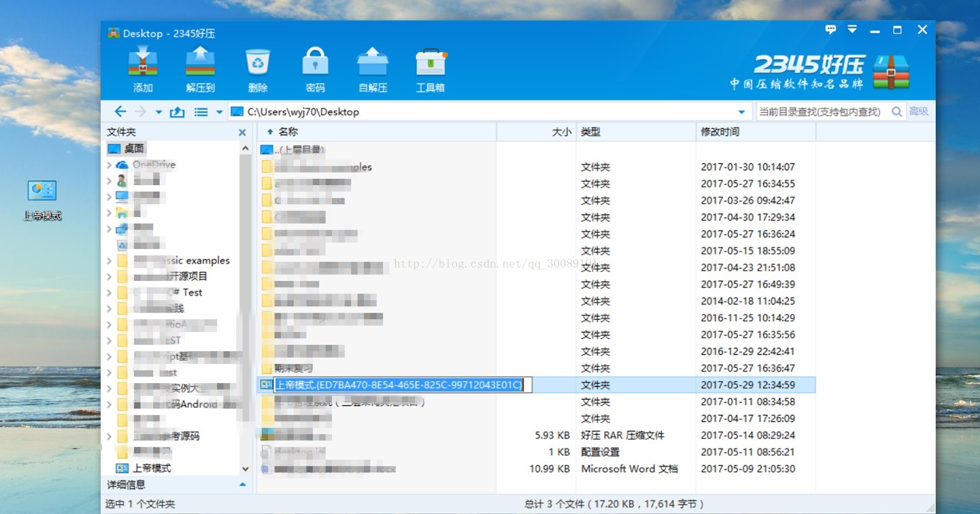Select 上帝模式 shortcut on the desktop
The image size is (980, 514).
click(x=42, y=200)
